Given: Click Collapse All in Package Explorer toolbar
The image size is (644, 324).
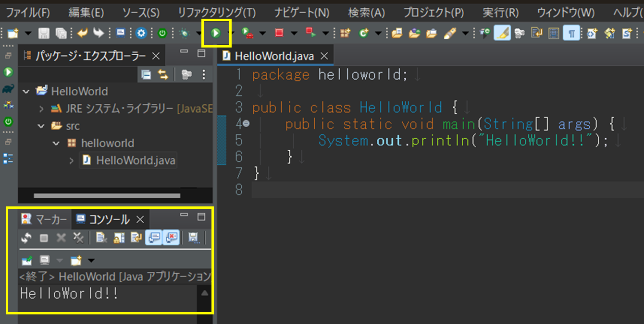Looking at the screenshot, I should point(147,74).
